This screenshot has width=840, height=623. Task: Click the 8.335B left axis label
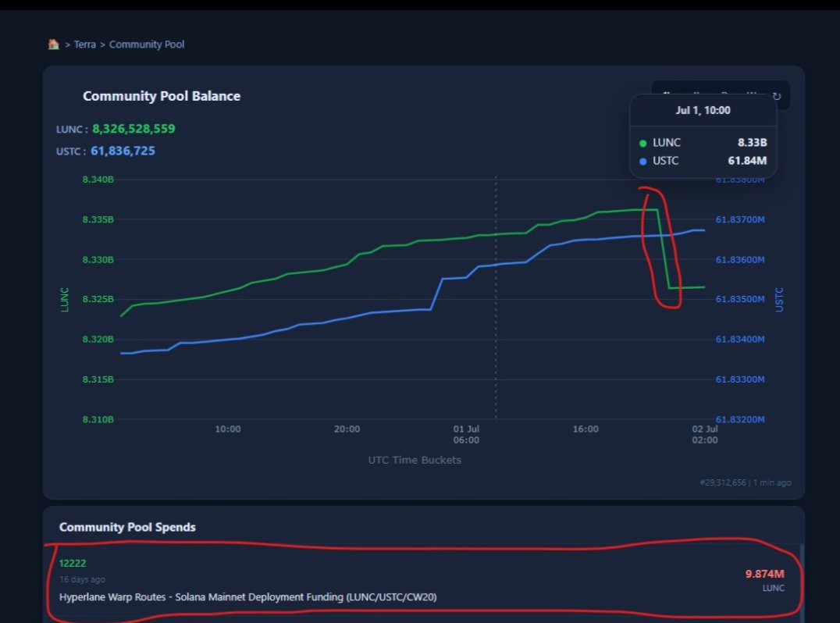click(x=98, y=219)
